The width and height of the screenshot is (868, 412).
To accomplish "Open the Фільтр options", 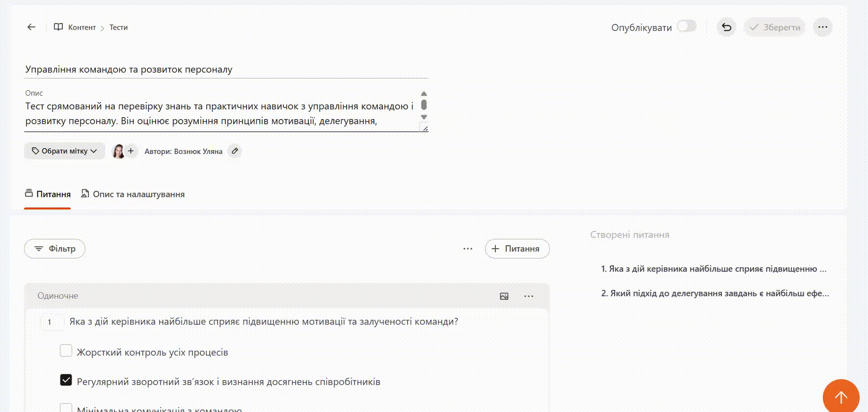I will tap(54, 249).
